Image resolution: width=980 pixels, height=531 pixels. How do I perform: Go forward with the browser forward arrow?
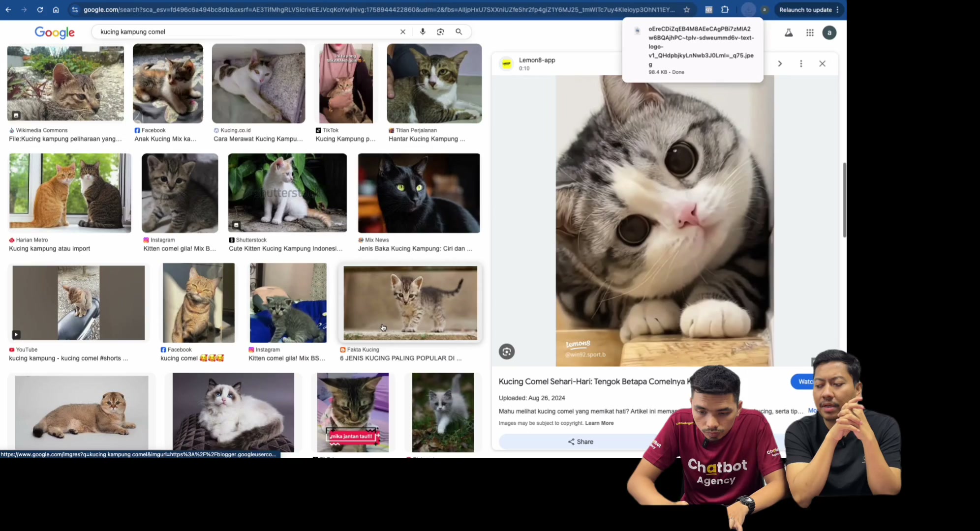24,9
